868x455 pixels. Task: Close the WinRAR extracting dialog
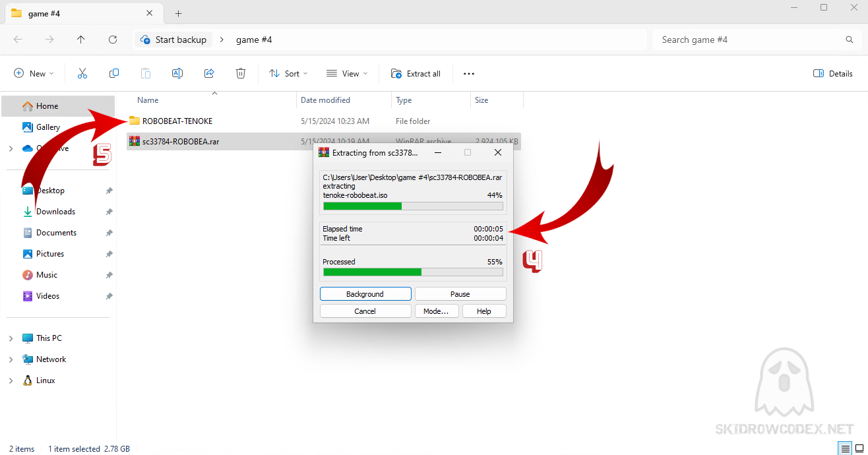coord(498,152)
